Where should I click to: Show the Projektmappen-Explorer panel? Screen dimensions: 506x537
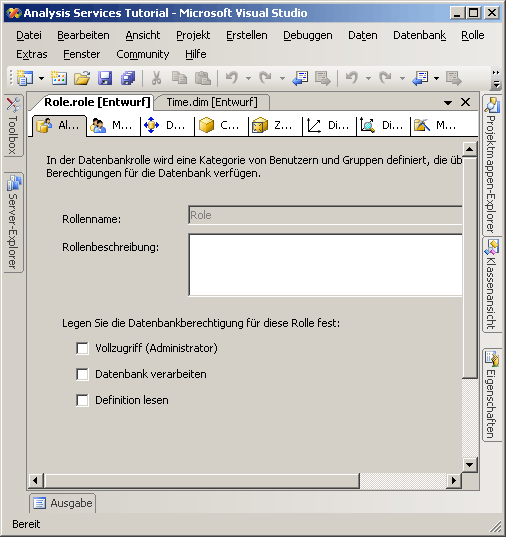pyautogui.click(x=491, y=165)
